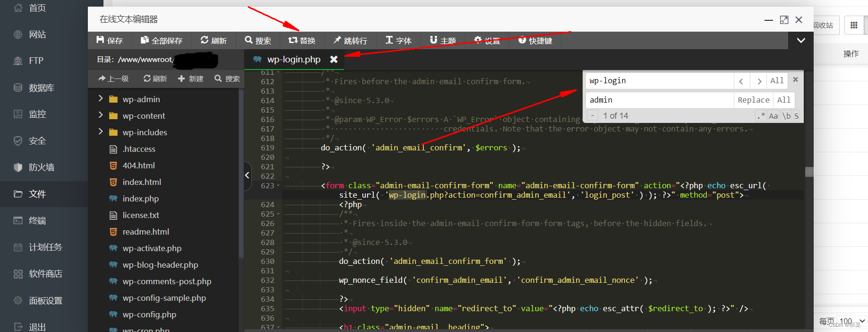Click the replace text field containing admin

tap(660, 100)
